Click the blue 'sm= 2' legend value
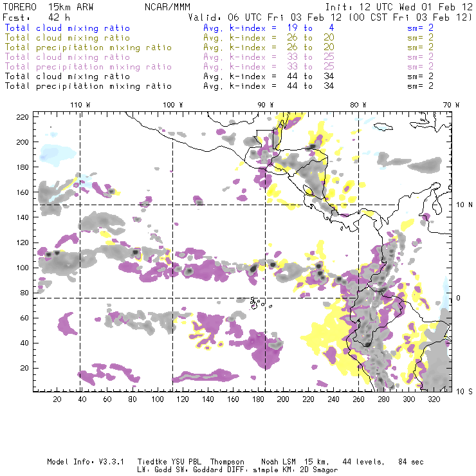This screenshot has height=476, width=476. (420, 28)
